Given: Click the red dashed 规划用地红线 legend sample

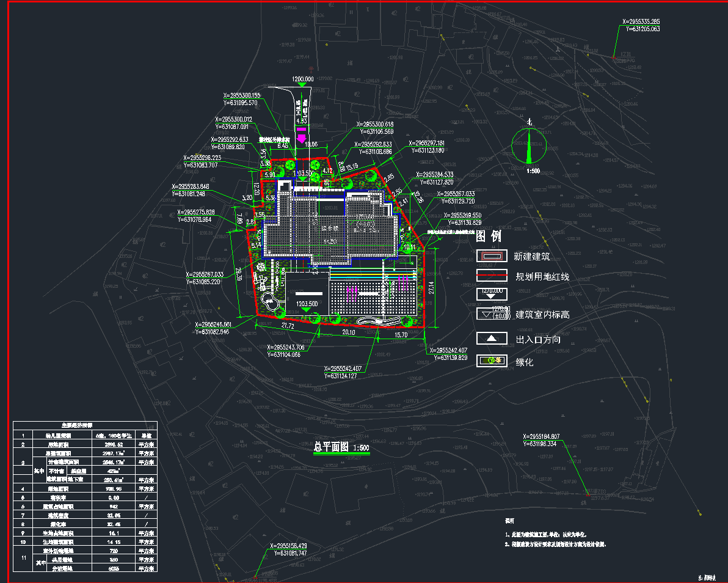Looking at the screenshot, I should tap(492, 276).
